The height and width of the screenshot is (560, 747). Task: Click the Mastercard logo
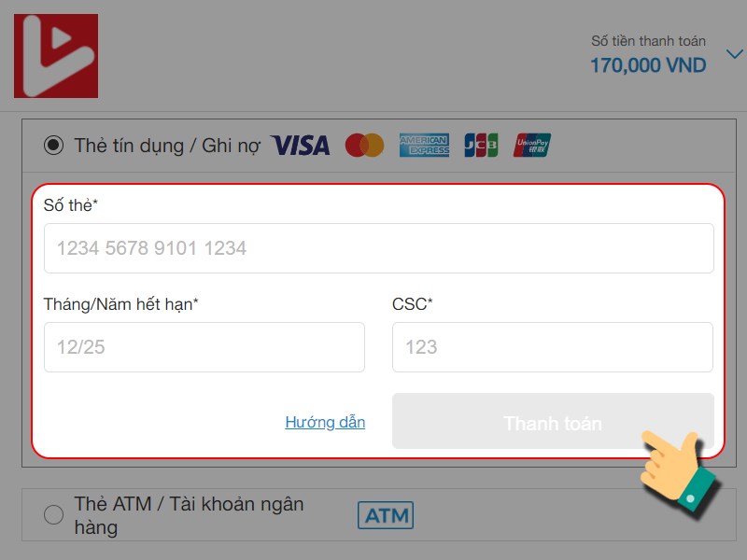[x=364, y=146]
